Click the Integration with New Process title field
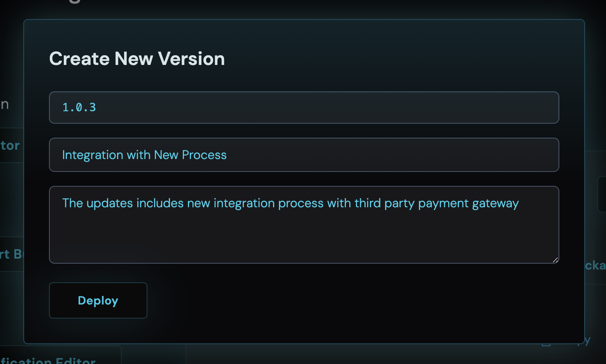This screenshot has width=606, height=364. [303, 155]
